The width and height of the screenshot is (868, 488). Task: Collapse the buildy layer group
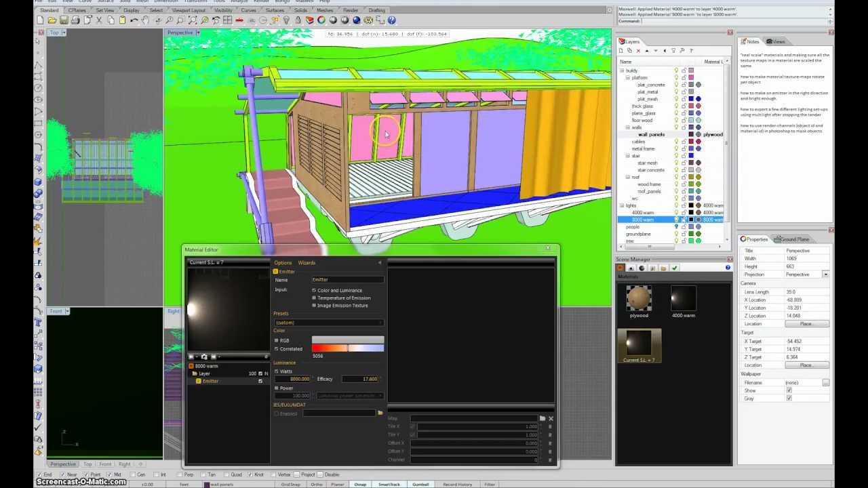pos(621,70)
